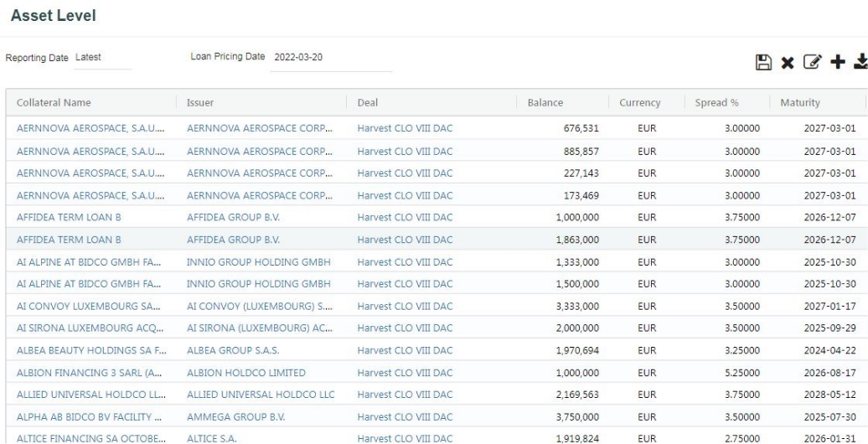Open ALLIED UNIVERSAL HOLDCO collateral name link
The width and height of the screenshot is (868, 444).
[x=91, y=395]
